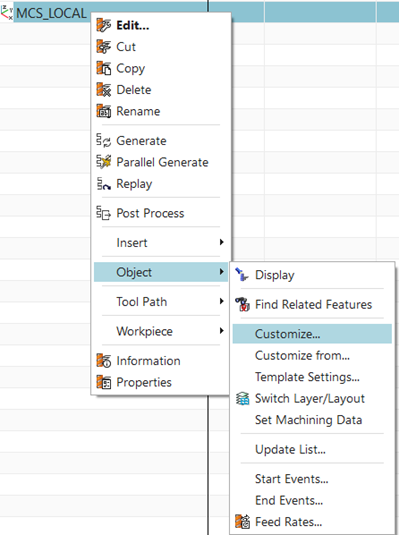
Task: Choose Find Related Features
Action: point(312,304)
